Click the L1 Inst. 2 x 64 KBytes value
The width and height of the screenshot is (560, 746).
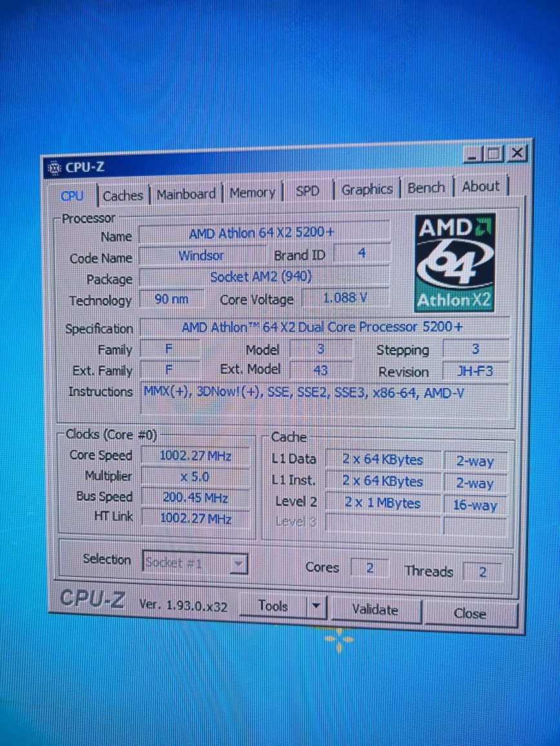pyautogui.click(x=383, y=481)
